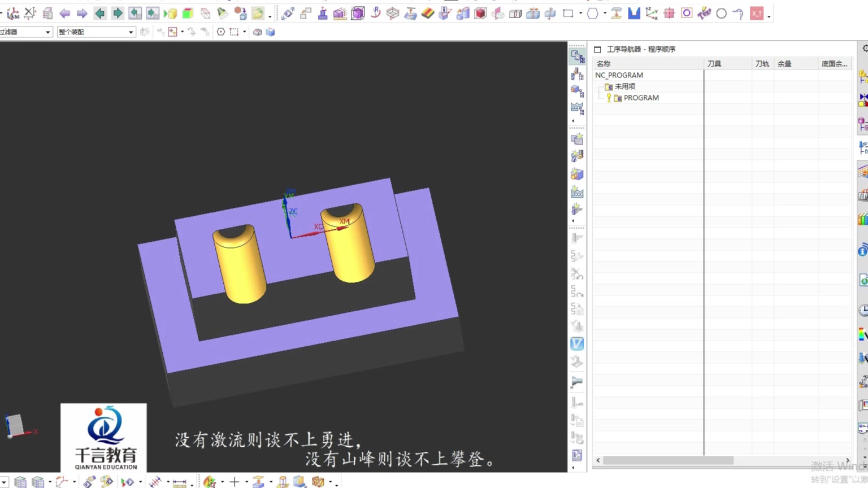This screenshot has width=868, height=488.
Task: Click the clock history icon on right edge
Action: click(863, 310)
